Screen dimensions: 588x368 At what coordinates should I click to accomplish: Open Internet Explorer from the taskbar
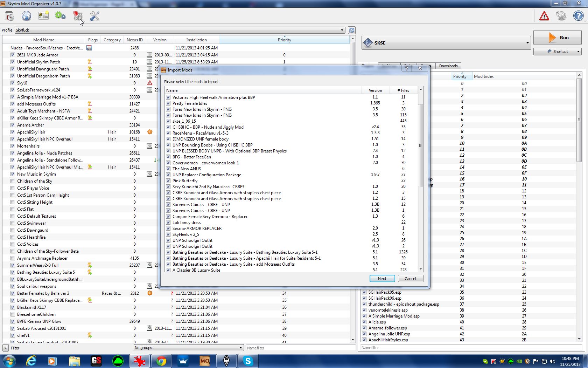click(31, 361)
